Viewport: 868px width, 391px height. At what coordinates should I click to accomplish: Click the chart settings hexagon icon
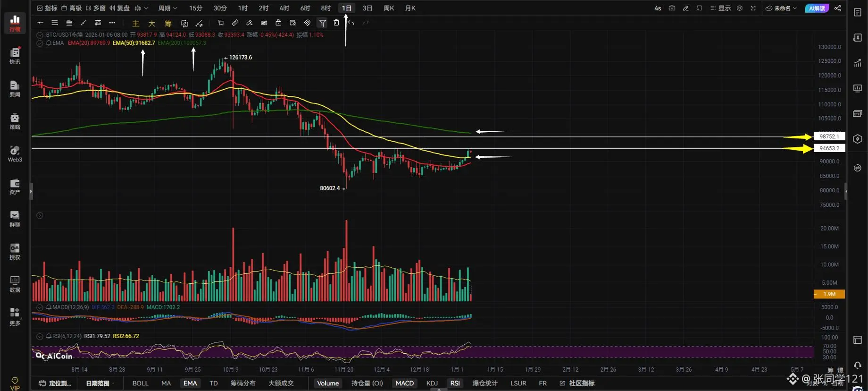point(740,8)
